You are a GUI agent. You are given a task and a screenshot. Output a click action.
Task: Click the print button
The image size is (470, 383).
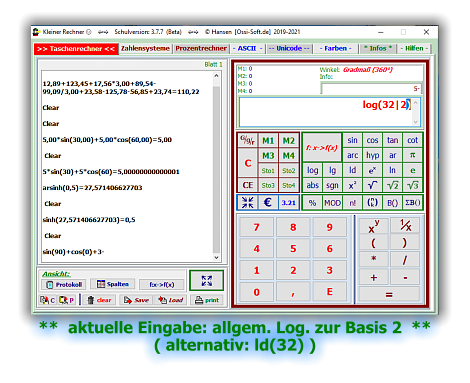pos(207,300)
